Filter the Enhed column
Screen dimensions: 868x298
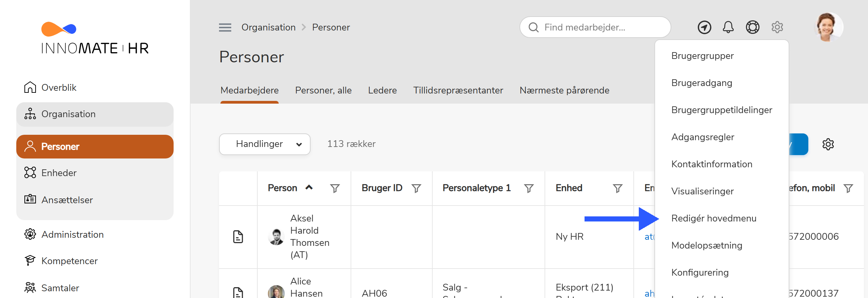click(x=618, y=188)
